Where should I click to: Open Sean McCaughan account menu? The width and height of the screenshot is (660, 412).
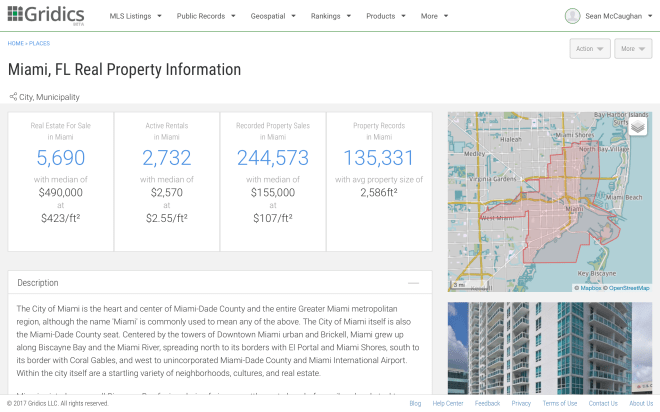point(614,16)
